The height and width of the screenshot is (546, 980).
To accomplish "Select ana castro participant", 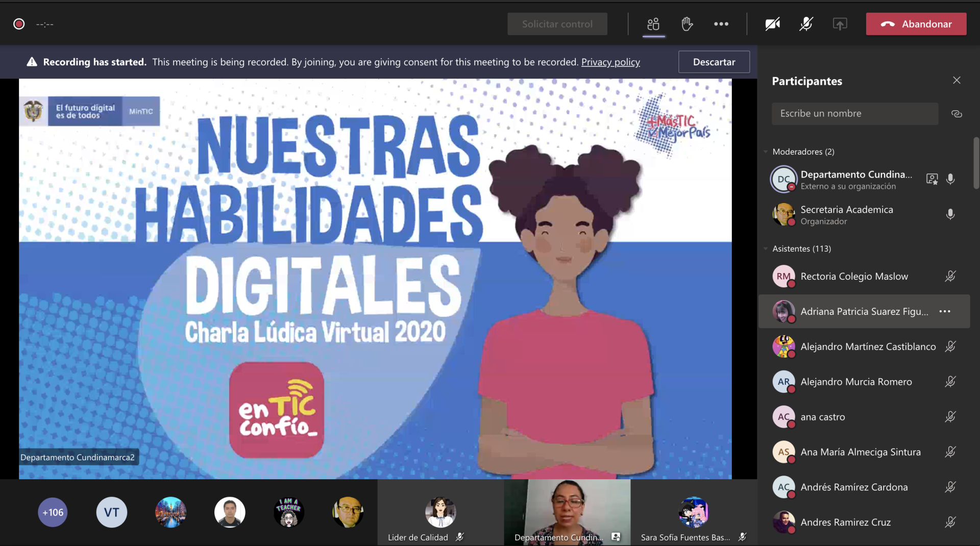I will pyautogui.click(x=864, y=417).
